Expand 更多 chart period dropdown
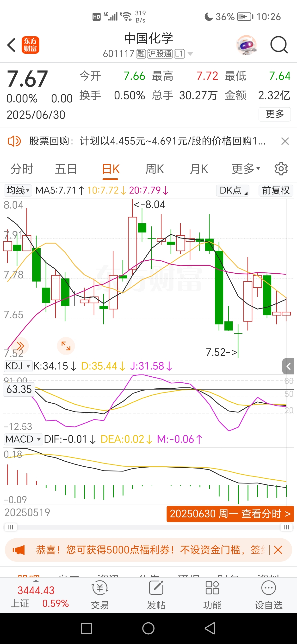Image resolution: width=297 pixels, height=644 pixels. pos(246,169)
